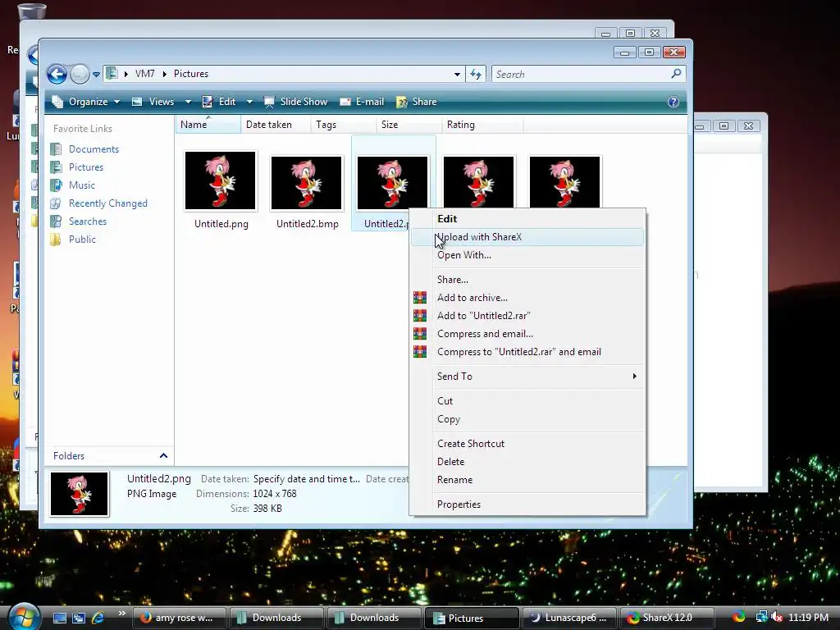Image resolution: width=840 pixels, height=630 pixels.
Task: Sort by the Name column header
Action: (208, 125)
